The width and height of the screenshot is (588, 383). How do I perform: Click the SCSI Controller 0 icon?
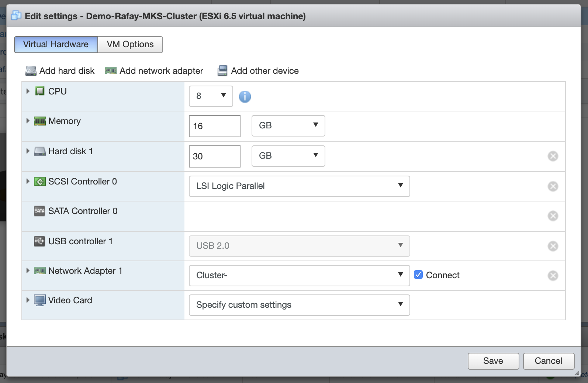[x=40, y=182]
